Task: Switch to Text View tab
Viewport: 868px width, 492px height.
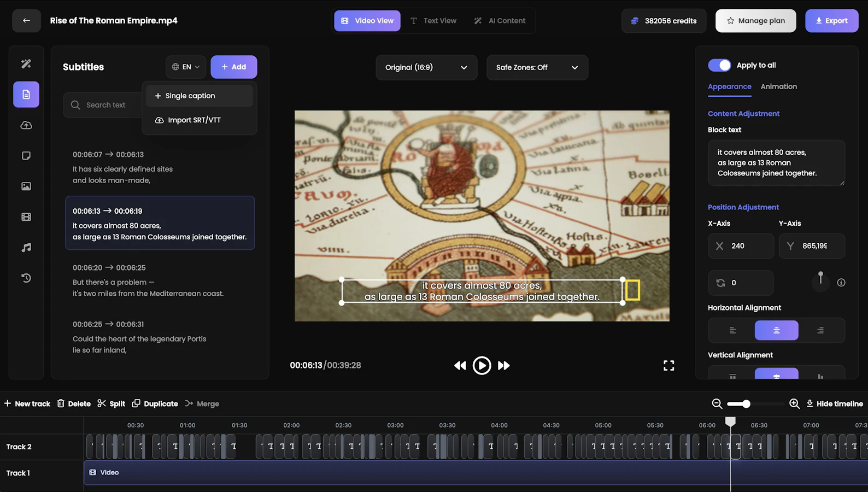Action: click(x=433, y=21)
